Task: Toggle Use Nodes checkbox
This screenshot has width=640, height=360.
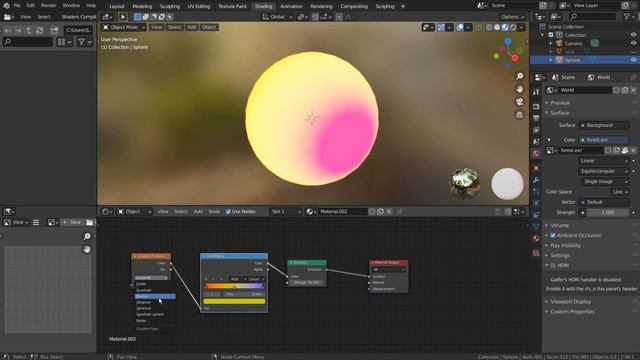Action: (228, 211)
